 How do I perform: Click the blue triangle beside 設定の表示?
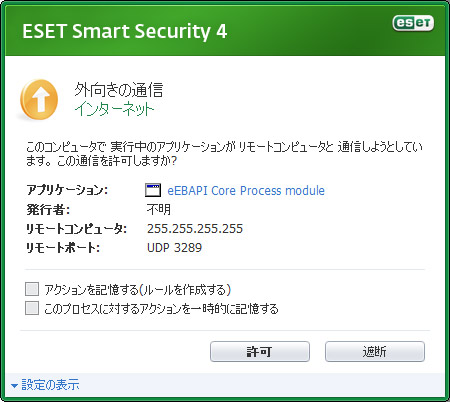[14, 386]
